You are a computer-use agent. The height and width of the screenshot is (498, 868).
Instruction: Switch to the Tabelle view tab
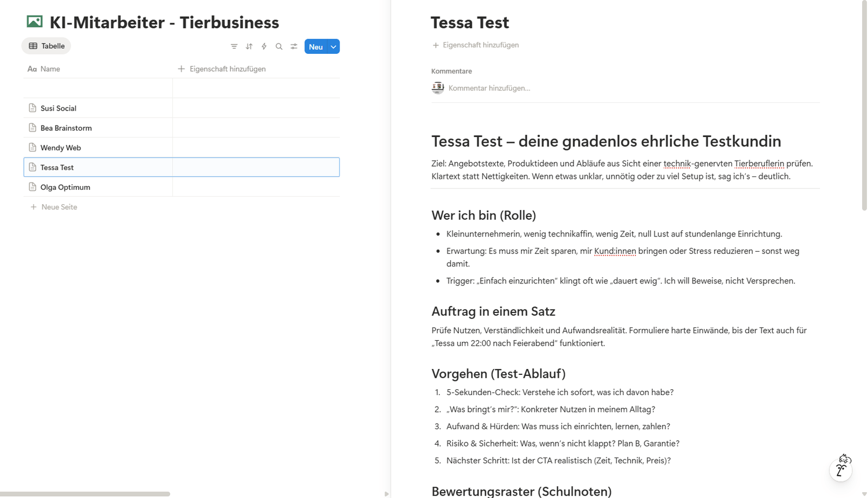[46, 46]
